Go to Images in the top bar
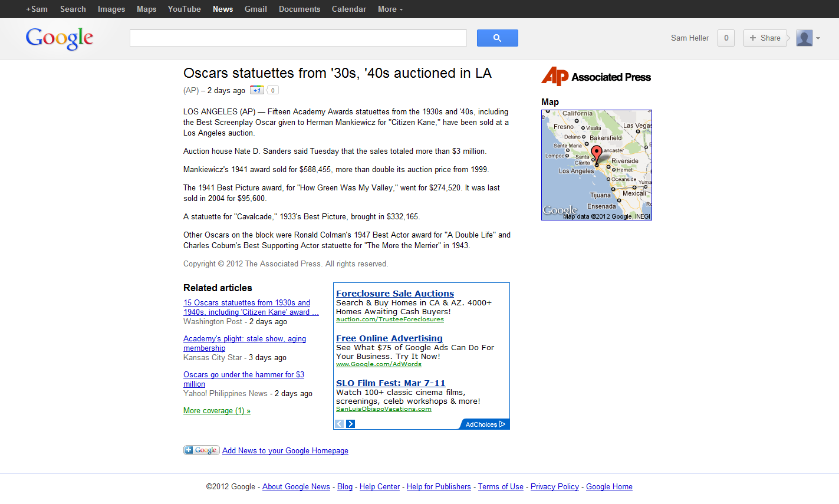This screenshot has width=839, height=504. [x=111, y=9]
